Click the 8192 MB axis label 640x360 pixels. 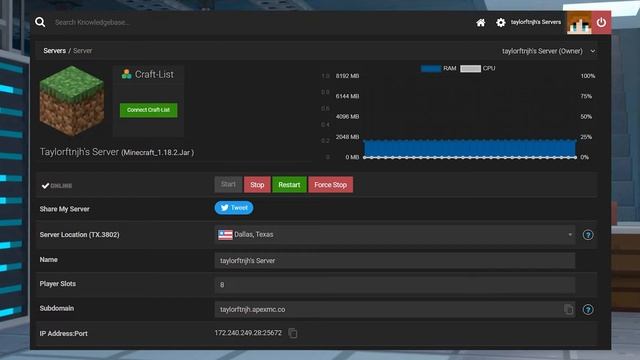(347, 76)
